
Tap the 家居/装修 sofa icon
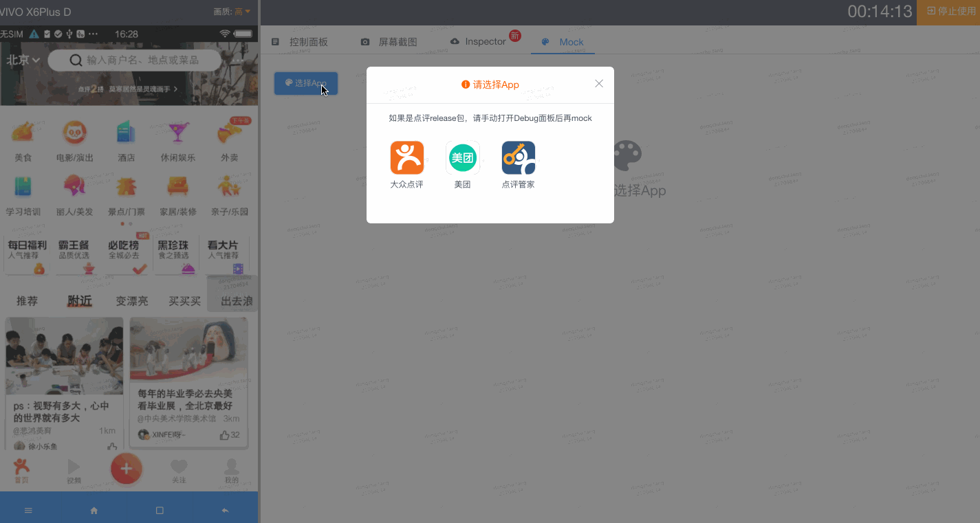click(x=178, y=186)
